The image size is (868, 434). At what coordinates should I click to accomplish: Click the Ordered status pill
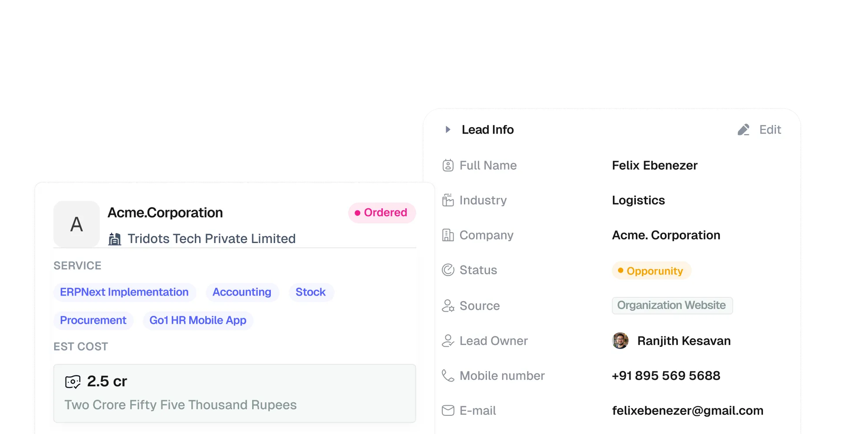pos(382,213)
